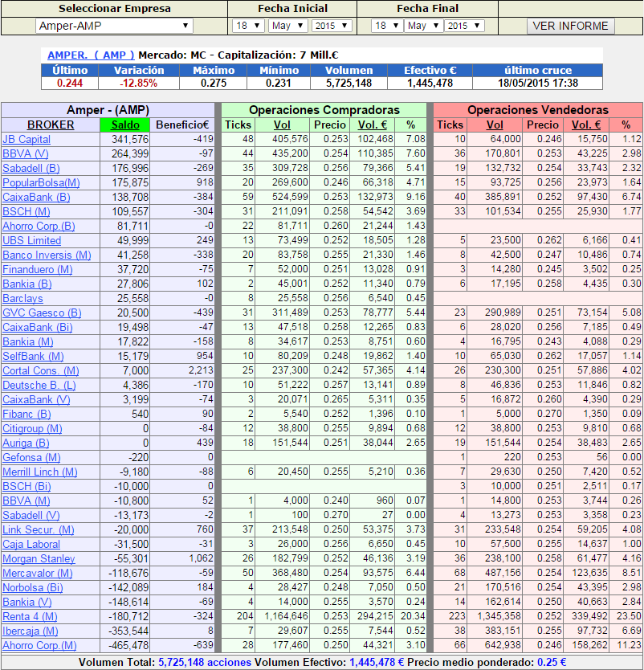Sort sell operations by Vol. € header

pyautogui.click(x=586, y=125)
